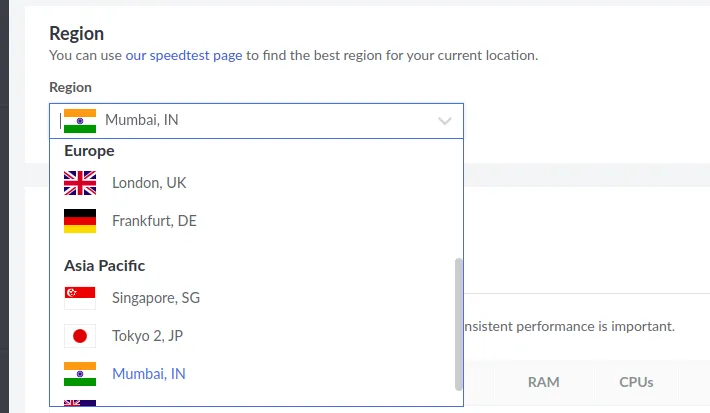Viewport: 710px width, 413px height.
Task: Click the India flag in the Mumbai list option
Action: pos(80,374)
